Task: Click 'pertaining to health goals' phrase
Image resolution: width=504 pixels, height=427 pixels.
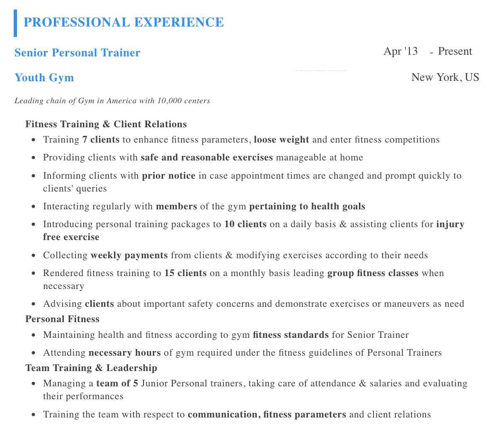Action: pyautogui.click(x=307, y=206)
